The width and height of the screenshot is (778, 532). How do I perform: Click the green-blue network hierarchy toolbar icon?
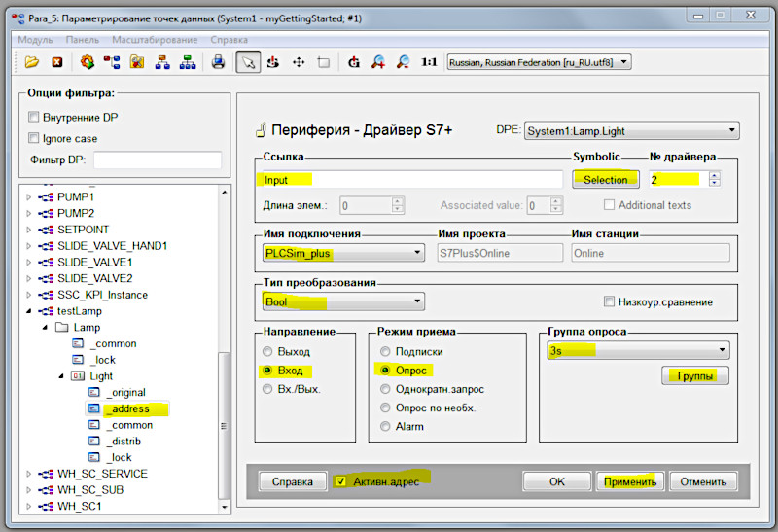pyautogui.click(x=188, y=62)
